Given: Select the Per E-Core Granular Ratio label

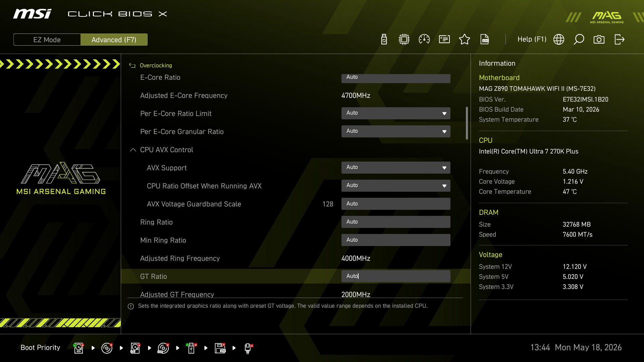Looking at the screenshot, I should pos(182,132).
